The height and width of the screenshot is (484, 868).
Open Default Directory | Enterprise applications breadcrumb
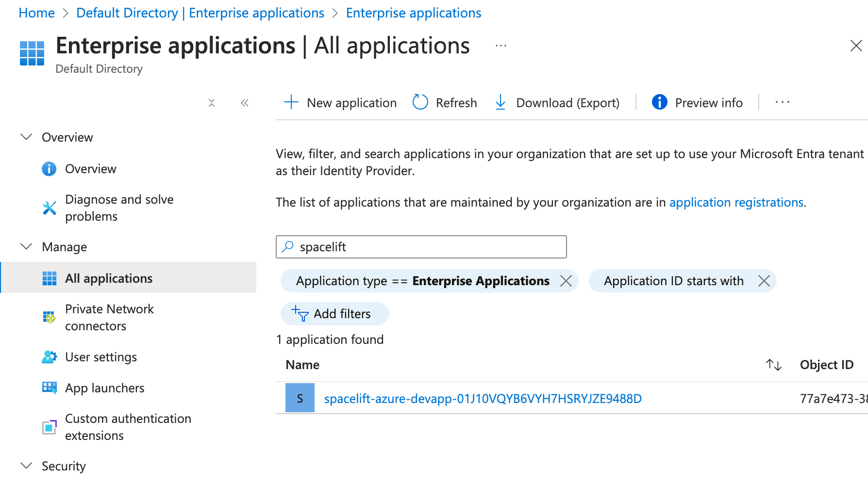point(200,13)
